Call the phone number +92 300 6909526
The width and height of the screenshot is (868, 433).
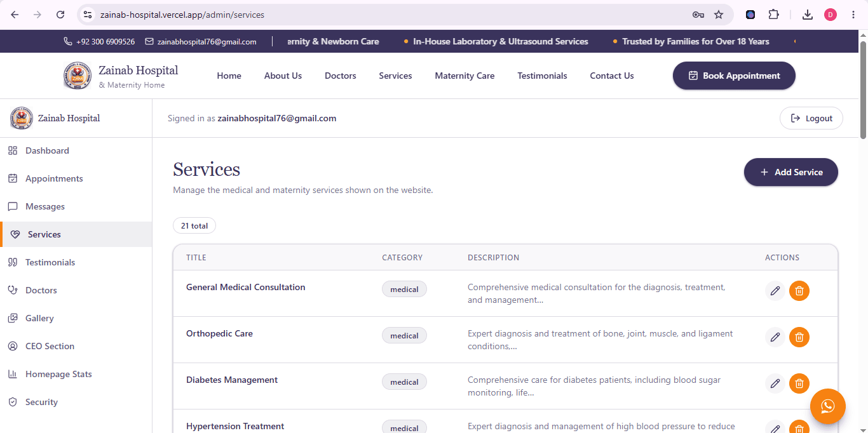pyautogui.click(x=99, y=41)
